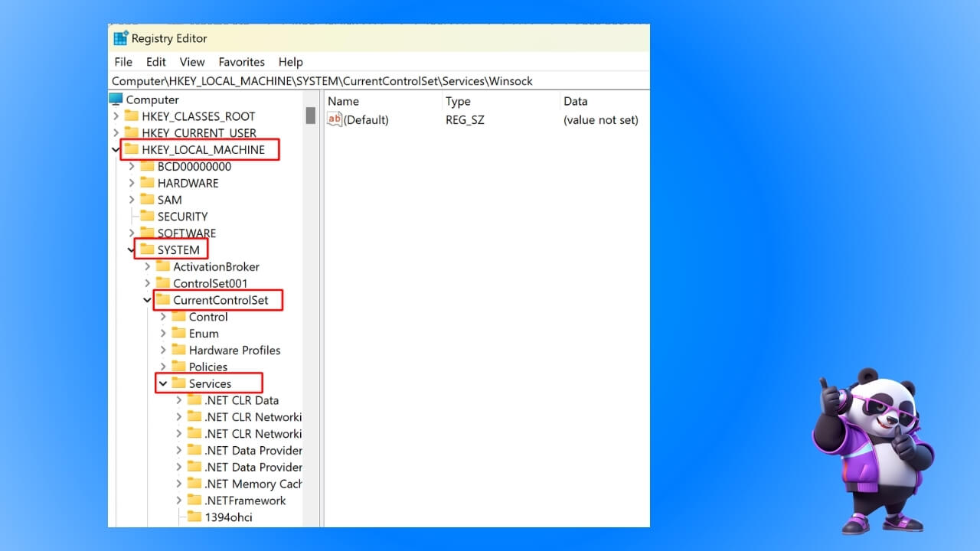Image resolution: width=980 pixels, height=551 pixels.
Task: Expand the ControlSet001 key
Action: [147, 283]
